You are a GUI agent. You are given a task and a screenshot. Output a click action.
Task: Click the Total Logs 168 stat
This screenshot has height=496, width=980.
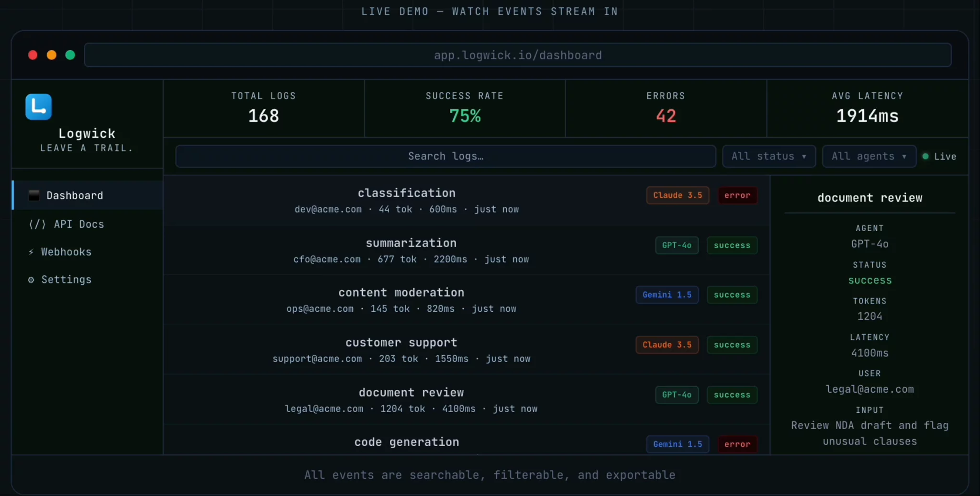point(264,109)
